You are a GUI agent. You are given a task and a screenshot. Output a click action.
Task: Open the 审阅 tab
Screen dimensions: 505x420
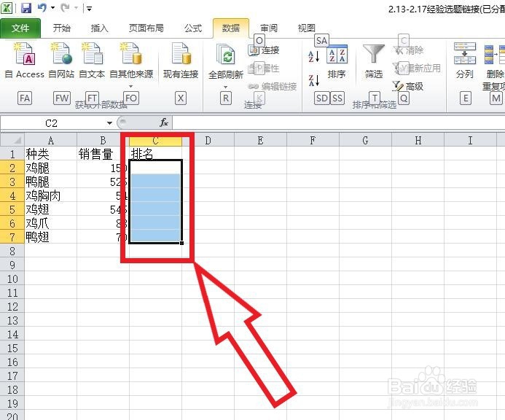269,28
